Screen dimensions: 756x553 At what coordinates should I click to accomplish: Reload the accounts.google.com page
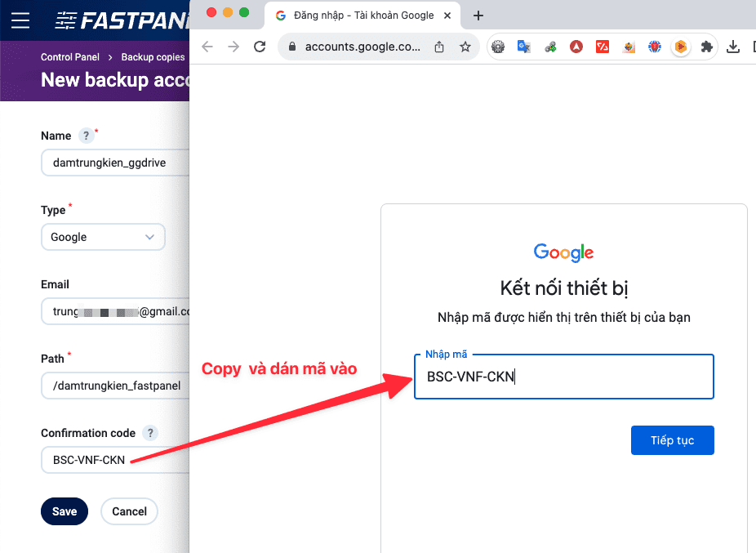coord(260,47)
